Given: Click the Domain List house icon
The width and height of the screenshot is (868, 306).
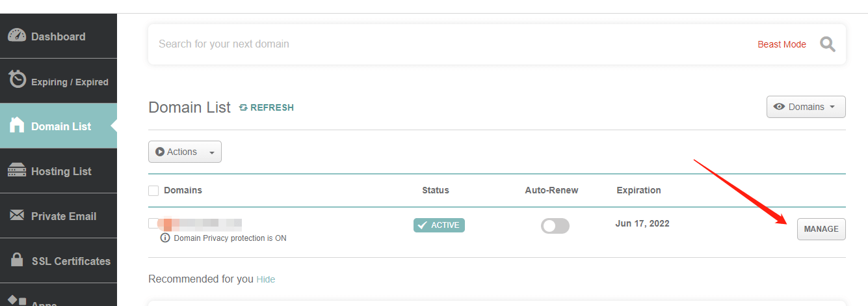Looking at the screenshot, I should pos(17,125).
